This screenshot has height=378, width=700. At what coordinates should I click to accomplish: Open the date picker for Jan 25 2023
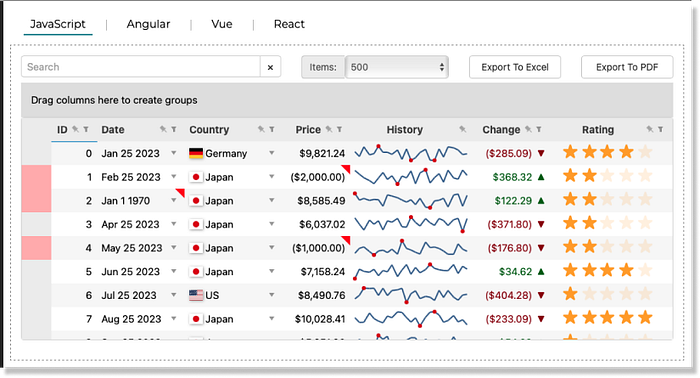point(174,153)
